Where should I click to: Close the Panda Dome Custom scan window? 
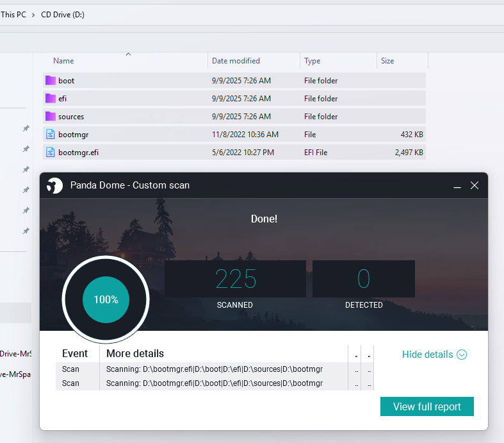tap(475, 186)
